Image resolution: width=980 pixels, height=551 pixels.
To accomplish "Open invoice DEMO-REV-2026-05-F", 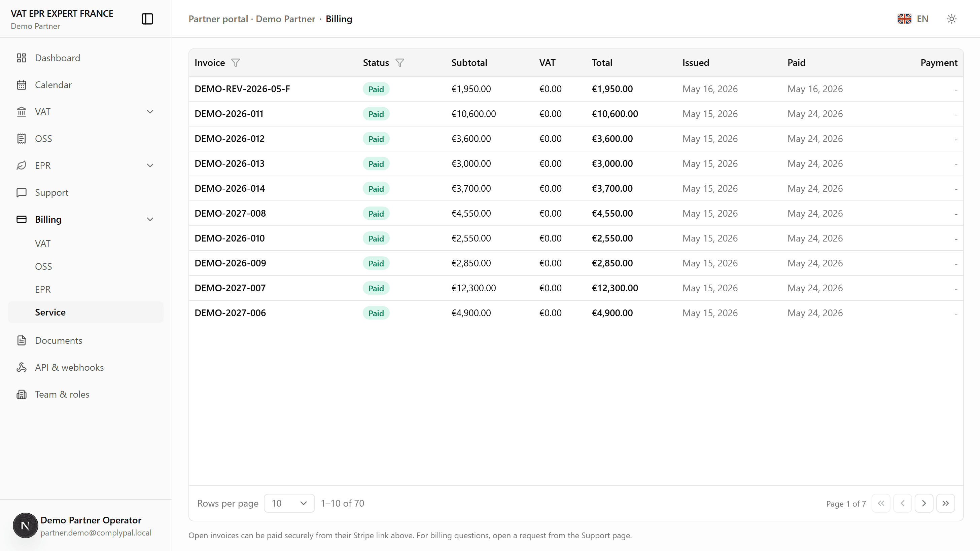I will click(x=242, y=89).
